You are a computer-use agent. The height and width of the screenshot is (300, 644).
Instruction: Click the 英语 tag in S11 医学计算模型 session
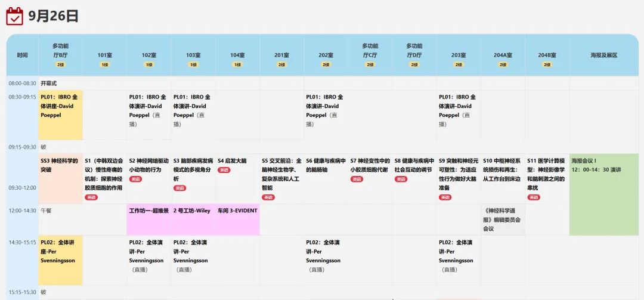coord(533,197)
